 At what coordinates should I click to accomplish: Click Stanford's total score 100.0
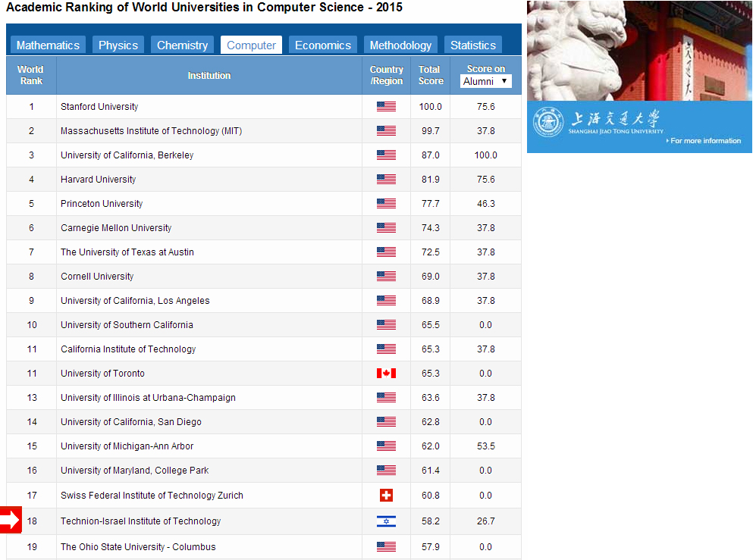click(430, 107)
